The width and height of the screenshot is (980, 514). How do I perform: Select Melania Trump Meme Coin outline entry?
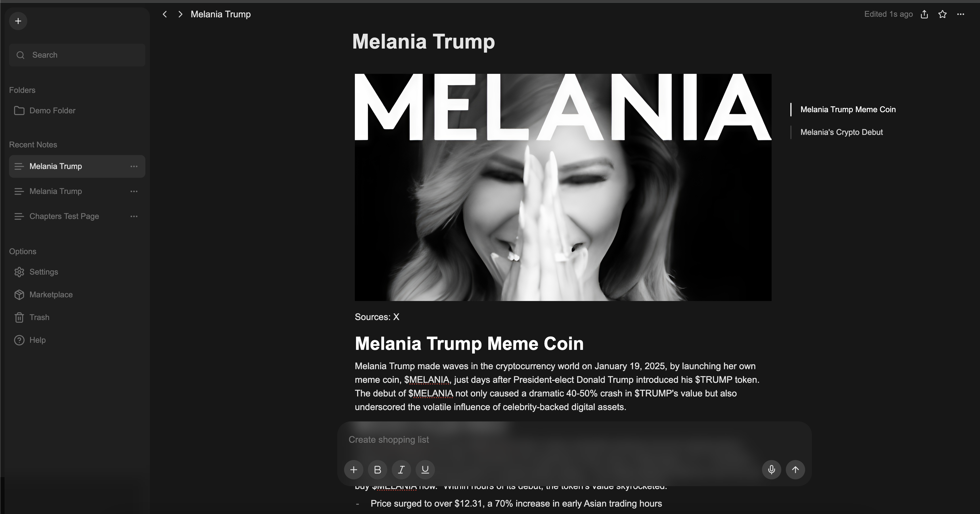coord(848,109)
